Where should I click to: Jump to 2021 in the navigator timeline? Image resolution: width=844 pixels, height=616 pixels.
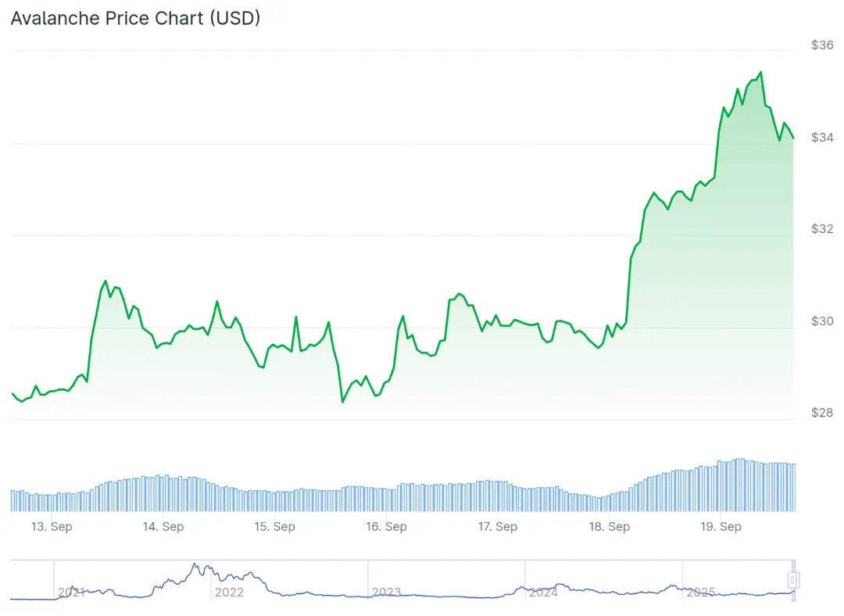pyautogui.click(x=72, y=593)
